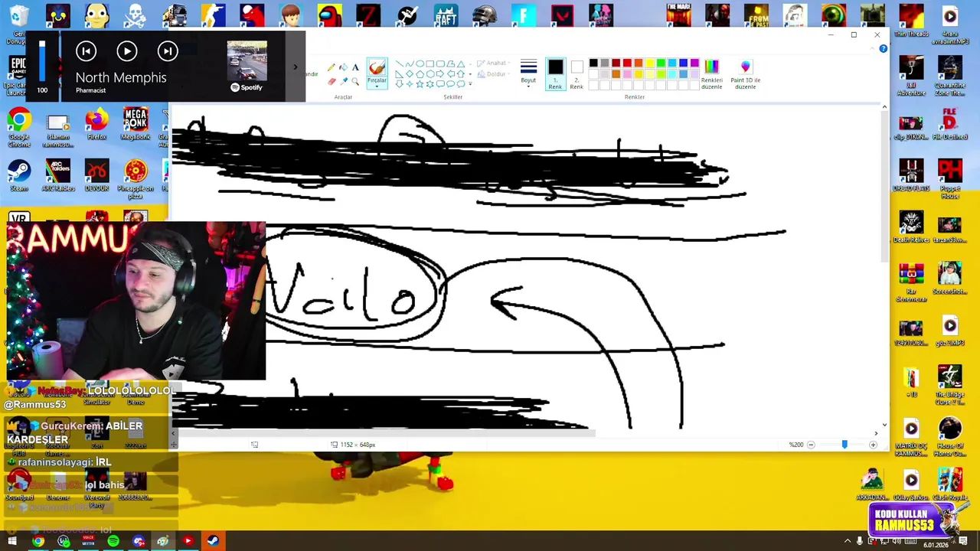
Task: Open the Anahat outline dropdown
Action: (x=495, y=63)
